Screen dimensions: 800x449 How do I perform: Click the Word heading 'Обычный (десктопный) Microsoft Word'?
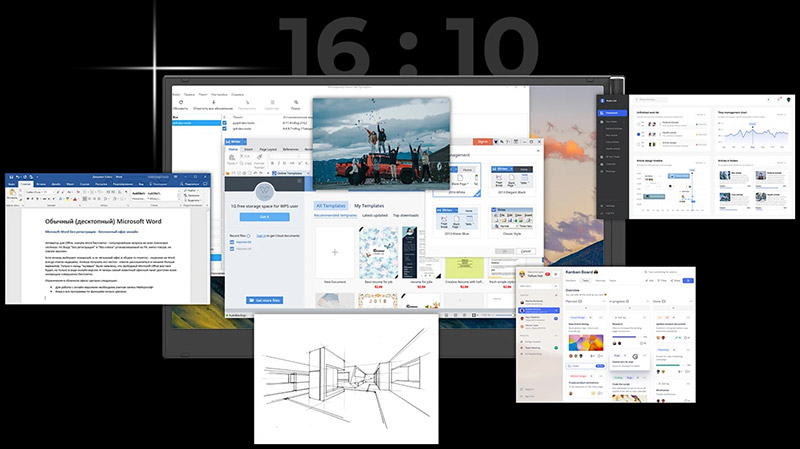tap(103, 221)
